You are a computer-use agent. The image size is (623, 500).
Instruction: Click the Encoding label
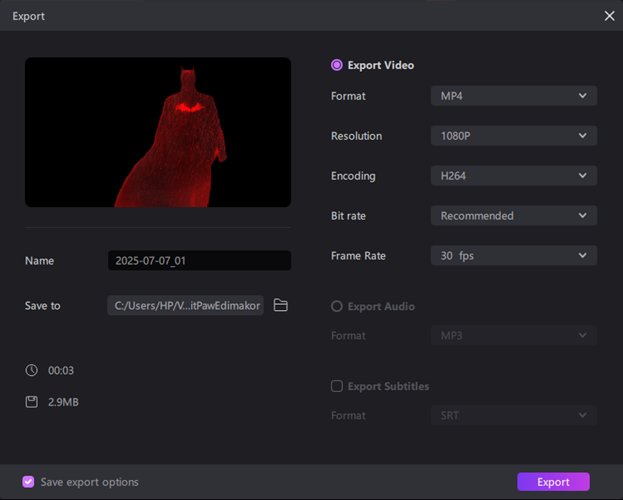353,176
